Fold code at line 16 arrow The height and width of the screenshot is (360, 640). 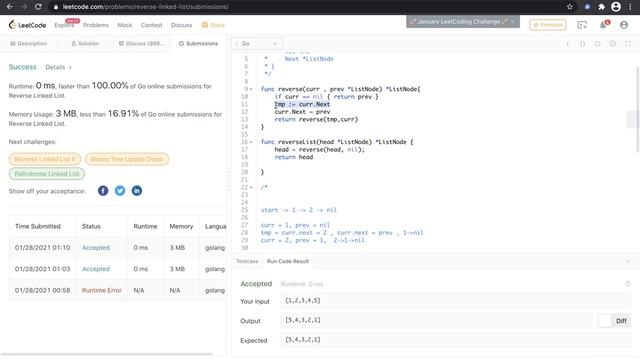pyautogui.click(x=251, y=142)
